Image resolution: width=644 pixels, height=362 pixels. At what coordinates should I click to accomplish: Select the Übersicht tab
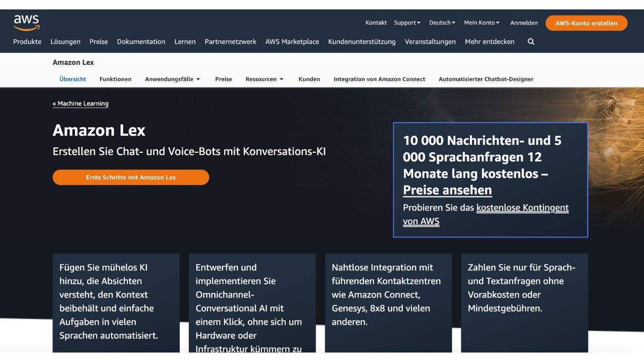click(x=72, y=79)
